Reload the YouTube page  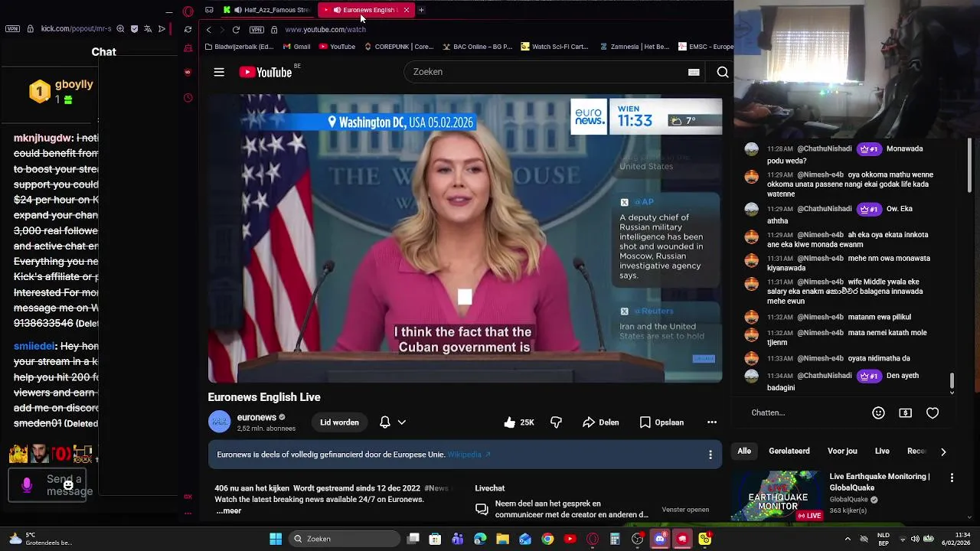[x=236, y=30]
